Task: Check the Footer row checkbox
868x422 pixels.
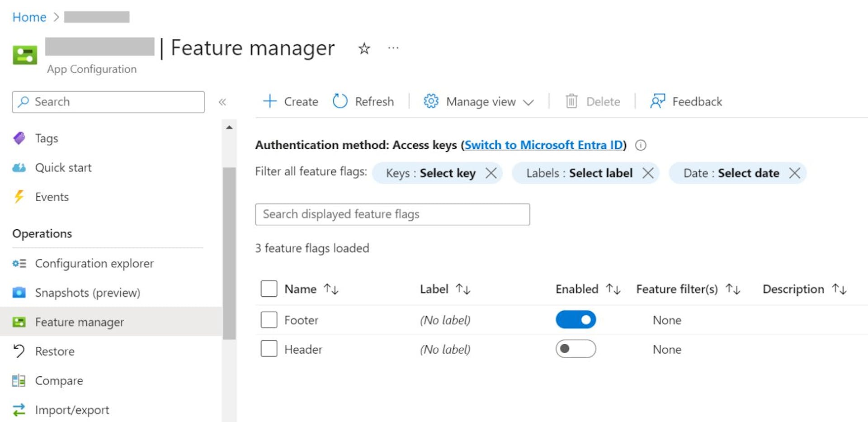Action: pos(269,319)
